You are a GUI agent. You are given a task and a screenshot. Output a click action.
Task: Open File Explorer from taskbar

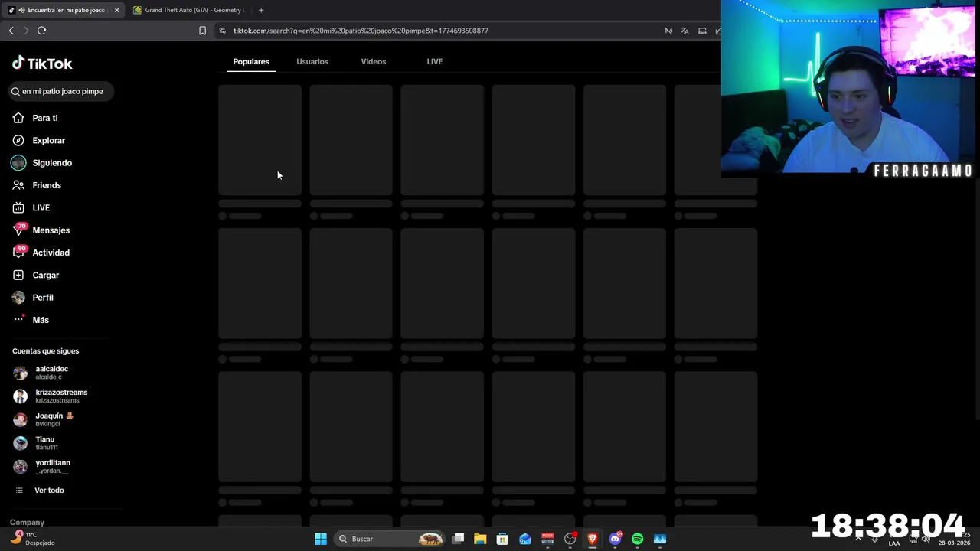(480, 539)
